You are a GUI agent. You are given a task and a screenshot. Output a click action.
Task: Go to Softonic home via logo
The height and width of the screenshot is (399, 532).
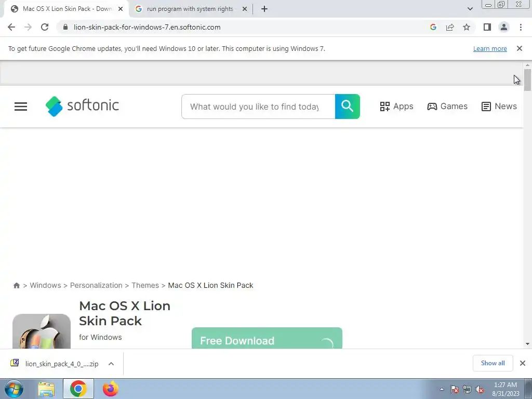[x=82, y=106]
